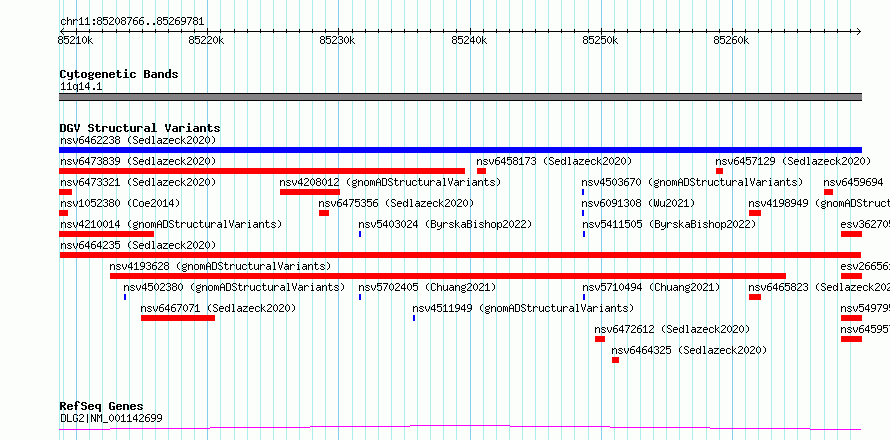Click the ruler's right arrowhead

[x=858, y=31]
